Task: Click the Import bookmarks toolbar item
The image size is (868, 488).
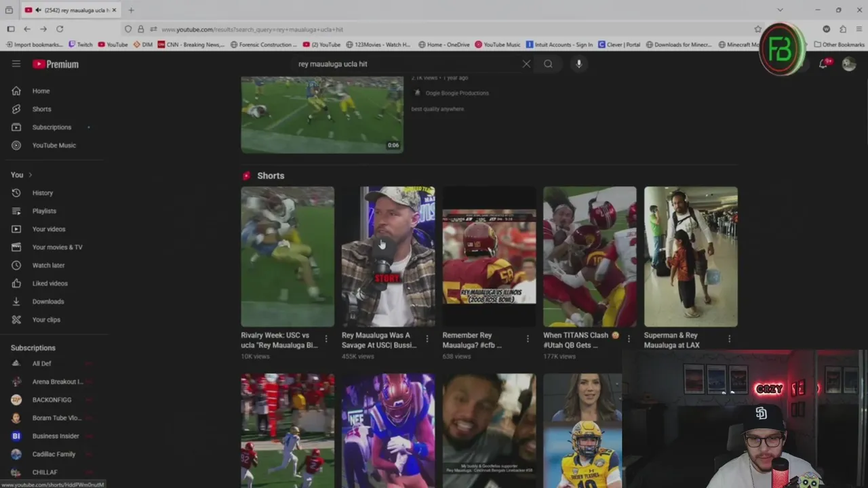Action: point(33,45)
